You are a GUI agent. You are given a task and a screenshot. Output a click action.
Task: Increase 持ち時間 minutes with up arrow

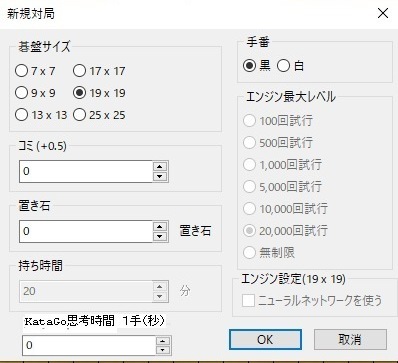click(160, 287)
